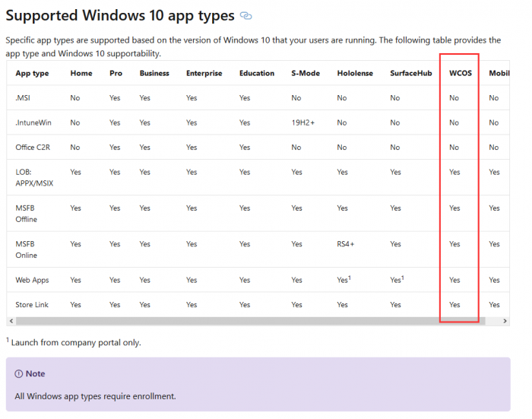The height and width of the screenshot is (419, 532).
Task: Click the Web Apps row label
Action: pyautogui.click(x=32, y=280)
